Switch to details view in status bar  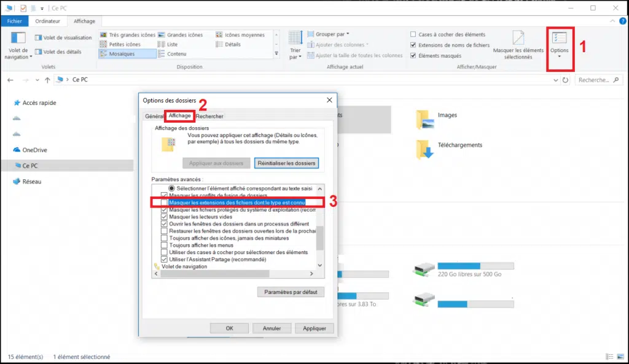(610, 357)
